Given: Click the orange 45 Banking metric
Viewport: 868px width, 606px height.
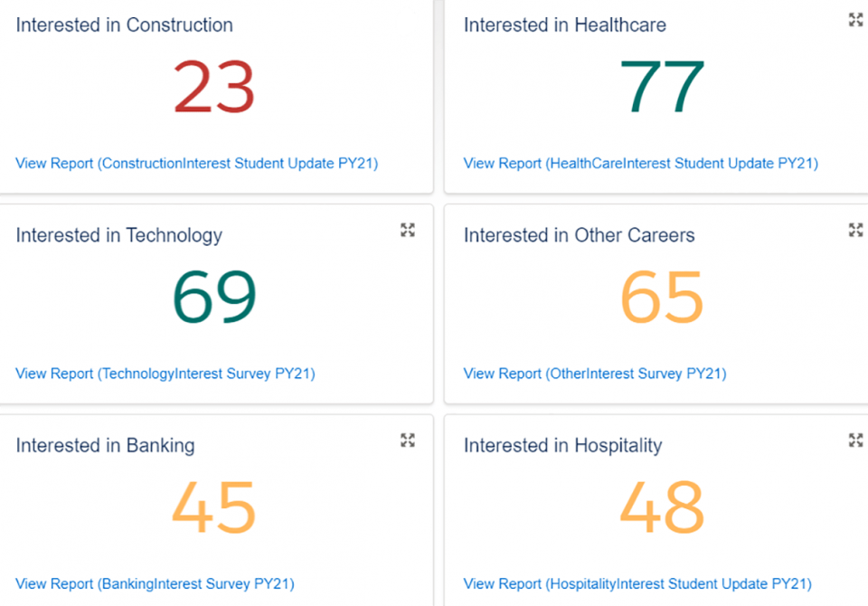Looking at the screenshot, I should point(214,507).
